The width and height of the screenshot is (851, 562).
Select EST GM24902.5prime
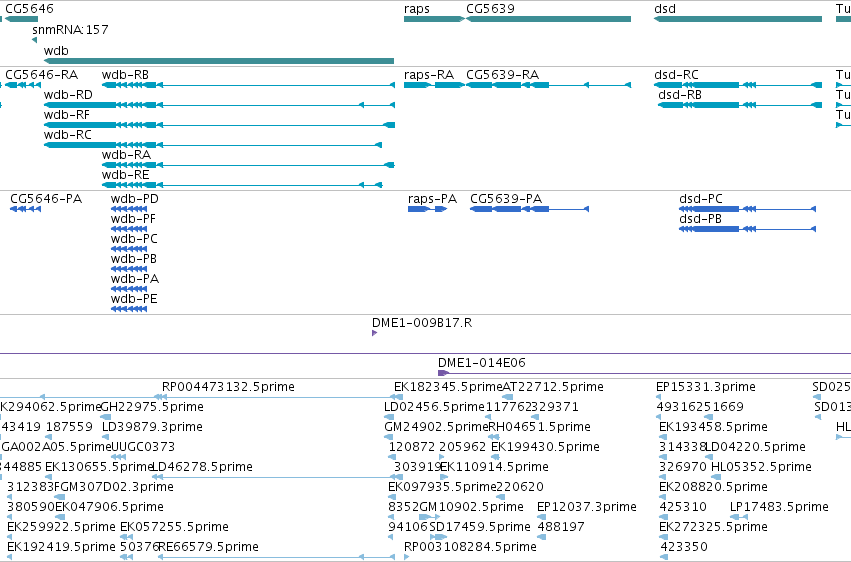[436, 427]
